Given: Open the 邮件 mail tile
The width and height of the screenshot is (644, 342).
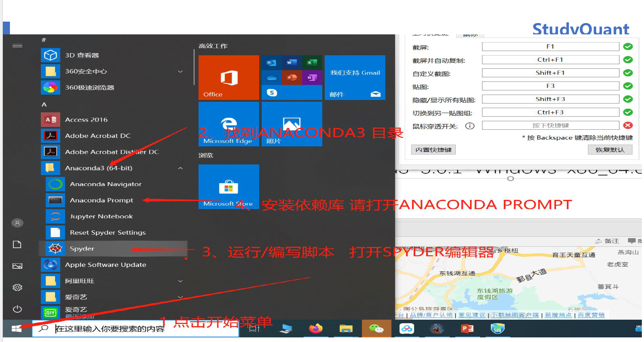Looking at the screenshot, I should 355,78.
